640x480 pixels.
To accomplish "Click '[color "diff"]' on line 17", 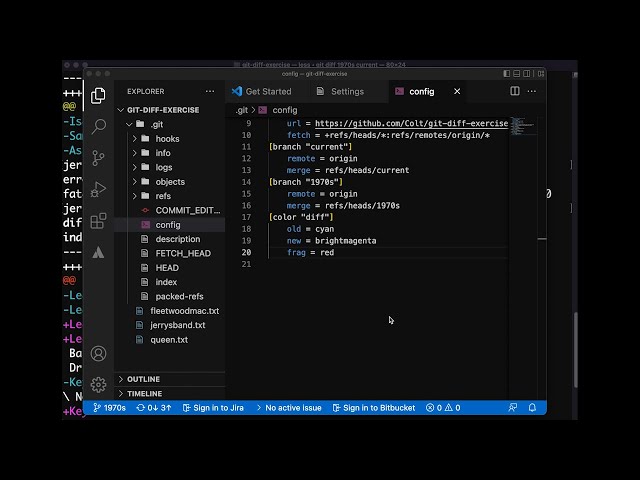I will tap(301, 217).
